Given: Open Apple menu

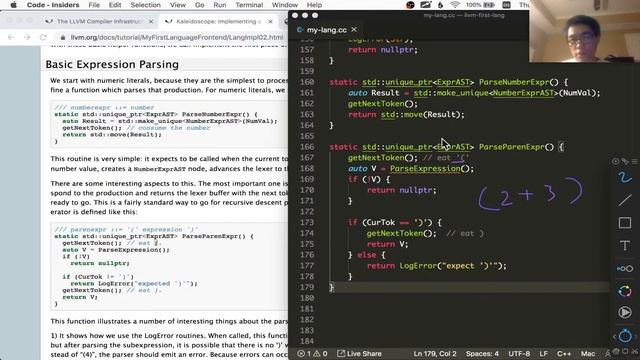Looking at the screenshot, I should pyautogui.click(x=13, y=5).
